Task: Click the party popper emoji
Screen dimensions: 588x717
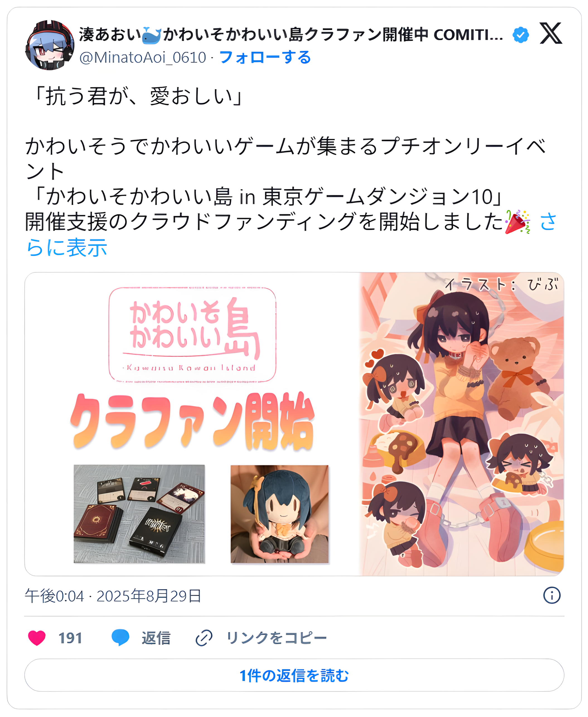Action: tap(517, 222)
